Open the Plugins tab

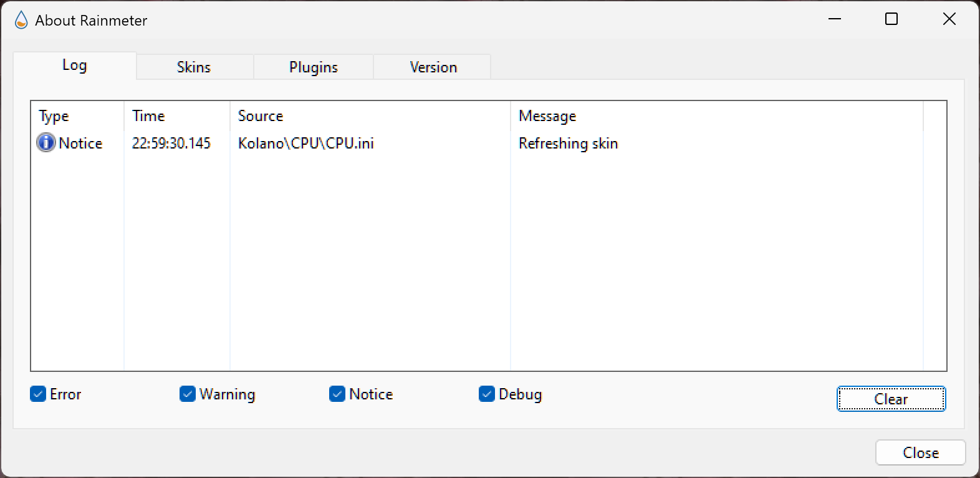(314, 67)
